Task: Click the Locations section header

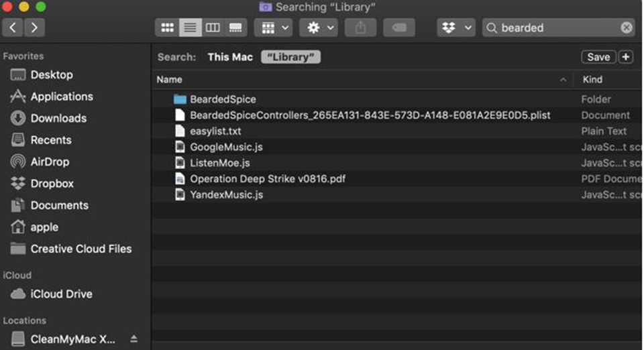Action: [24, 320]
